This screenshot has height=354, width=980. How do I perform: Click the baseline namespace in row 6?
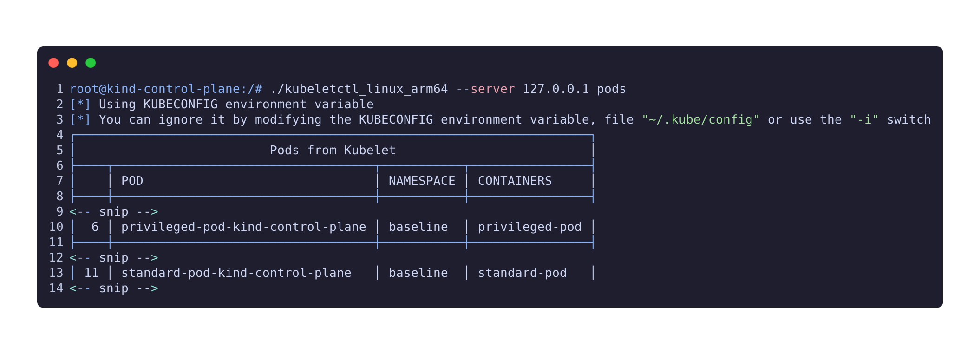418,227
